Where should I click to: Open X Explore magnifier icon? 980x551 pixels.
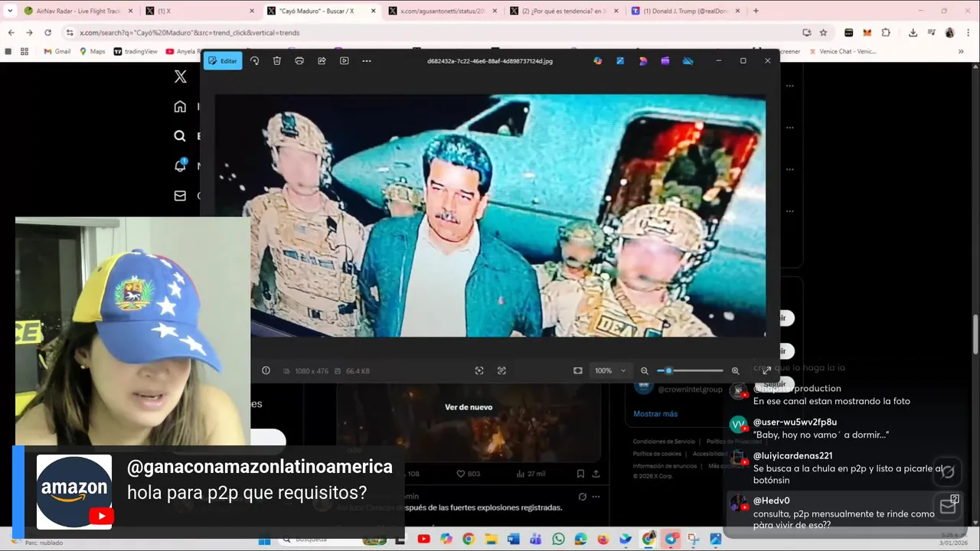(180, 136)
